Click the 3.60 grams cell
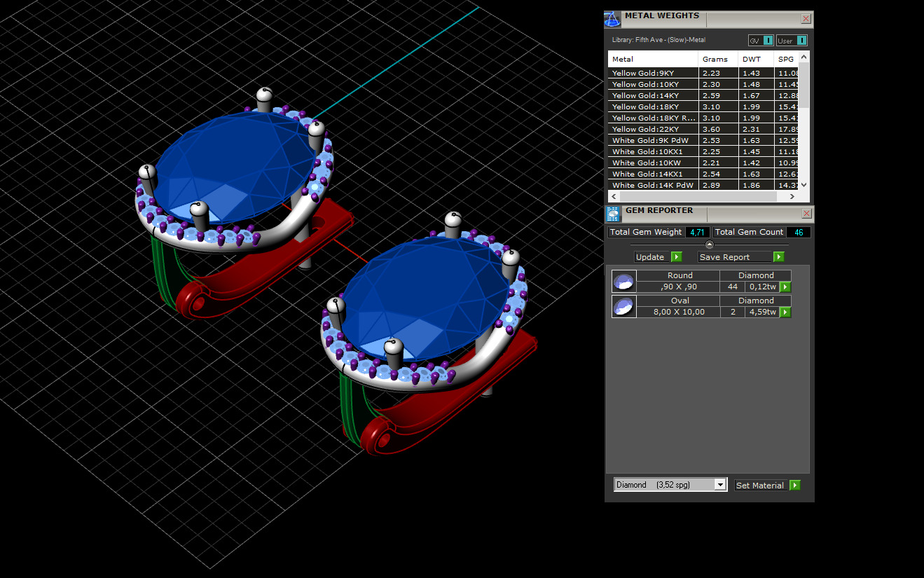924x578 pixels. point(718,129)
